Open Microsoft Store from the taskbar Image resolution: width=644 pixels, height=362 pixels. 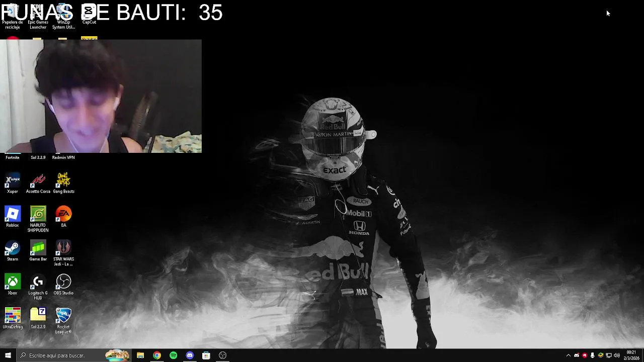click(x=206, y=355)
